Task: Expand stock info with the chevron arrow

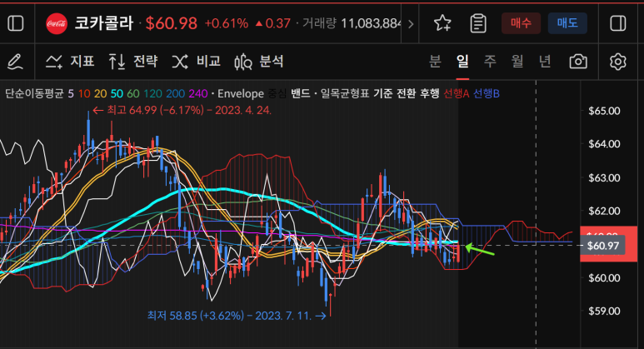Action: [410, 24]
